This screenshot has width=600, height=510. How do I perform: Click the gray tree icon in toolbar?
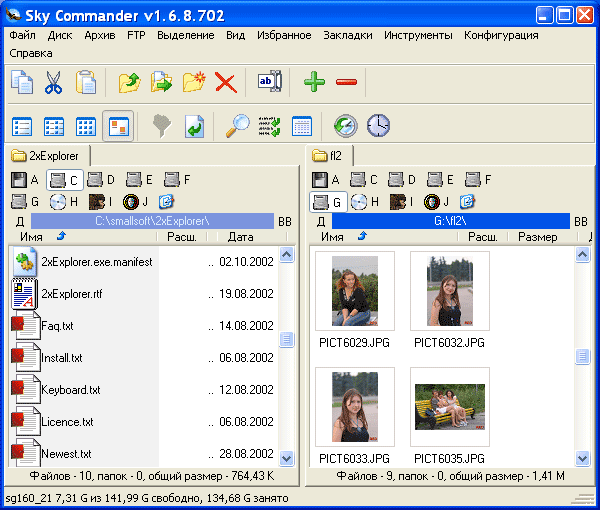click(x=162, y=125)
